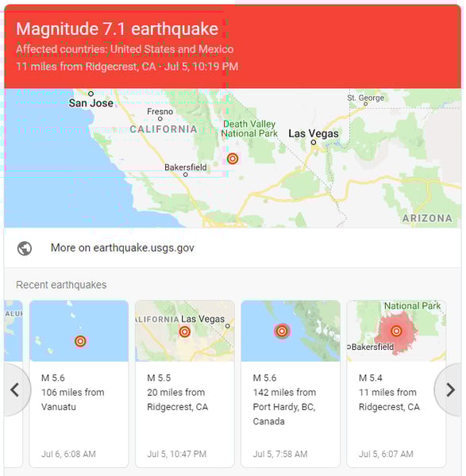Click the Death Valley National Park map label
Viewport: 466px width, 476px height.
pos(249,129)
